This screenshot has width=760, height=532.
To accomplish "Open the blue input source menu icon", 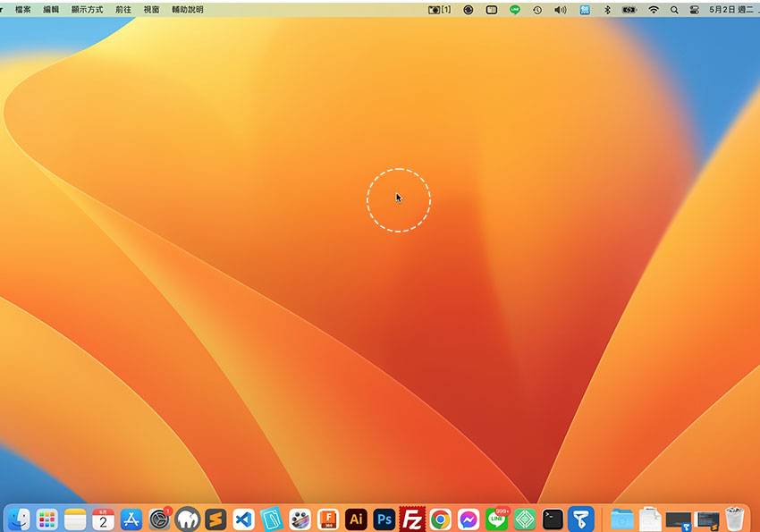I will pos(585,9).
